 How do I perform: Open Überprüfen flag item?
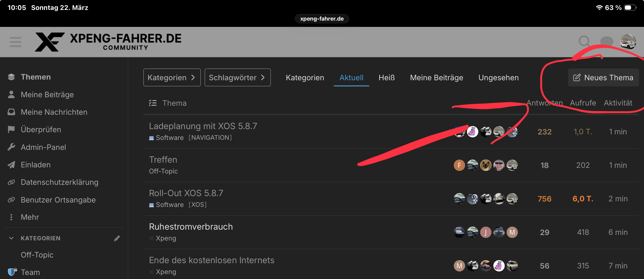[x=41, y=129]
